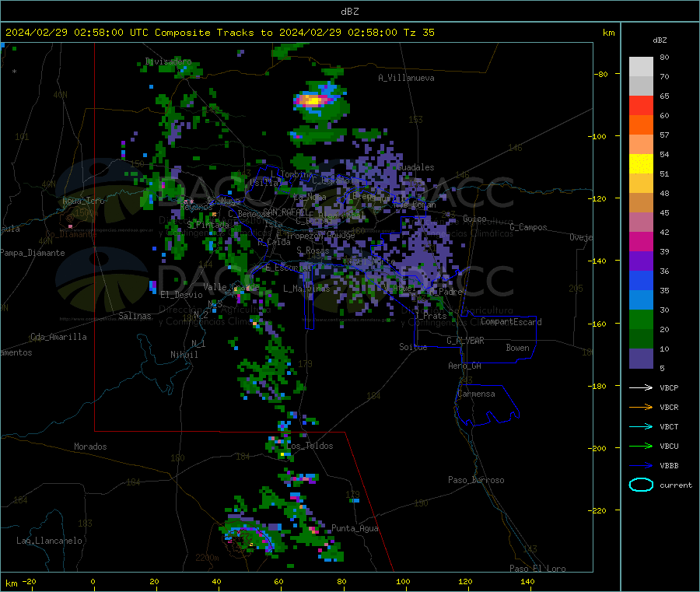This screenshot has height=592, width=700.
Task: Click the Guadales map label
Action: pyautogui.click(x=415, y=167)
